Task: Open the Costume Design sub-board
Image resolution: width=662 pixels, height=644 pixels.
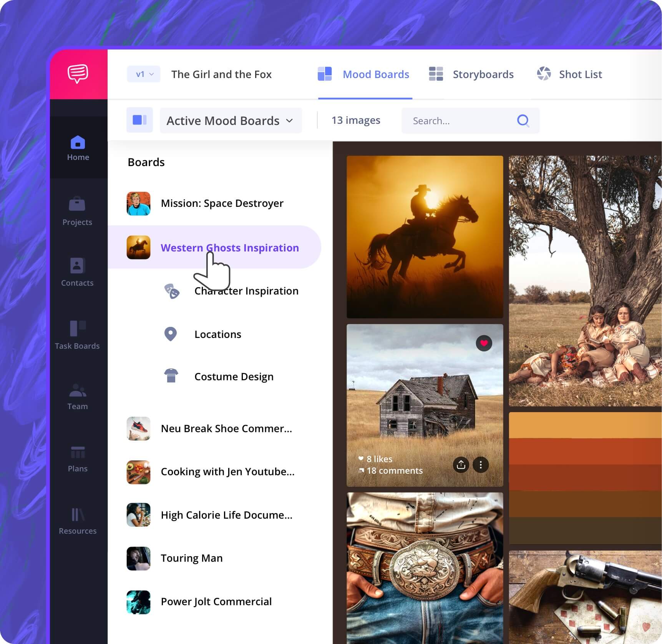Action: click(x=234, y=376)
